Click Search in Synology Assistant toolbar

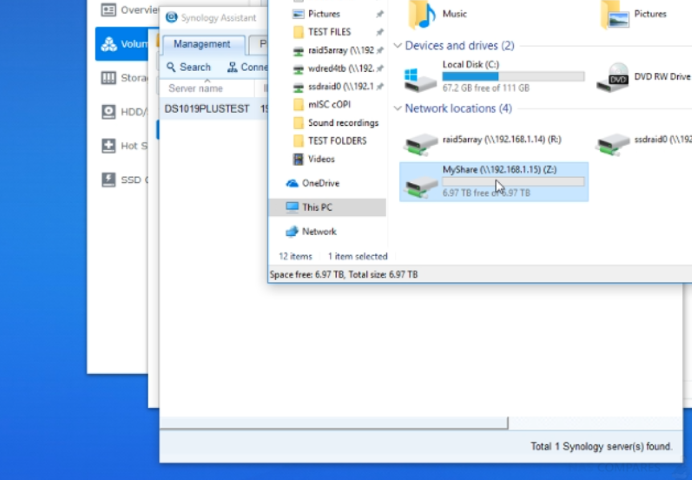coord(188,67)
